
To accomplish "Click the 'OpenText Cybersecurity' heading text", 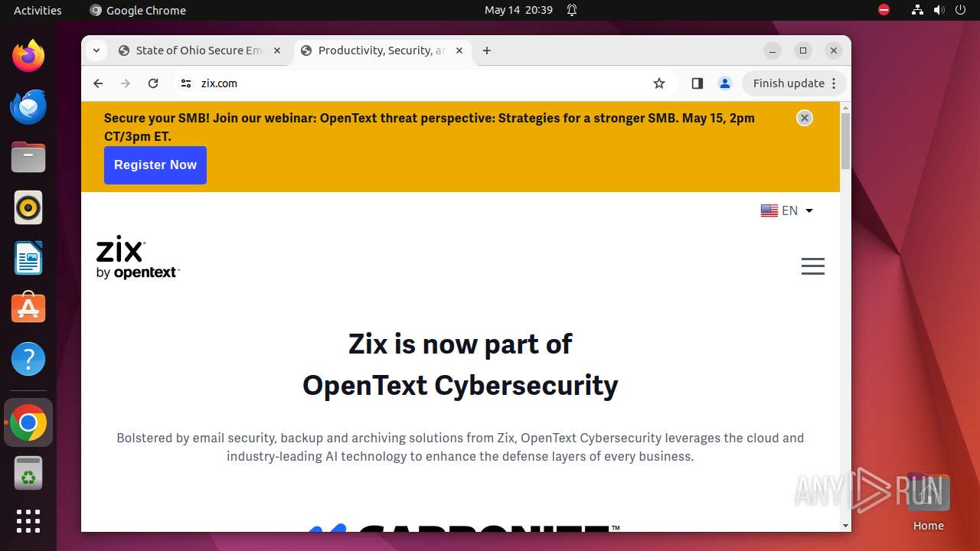I will click(460, 385).
